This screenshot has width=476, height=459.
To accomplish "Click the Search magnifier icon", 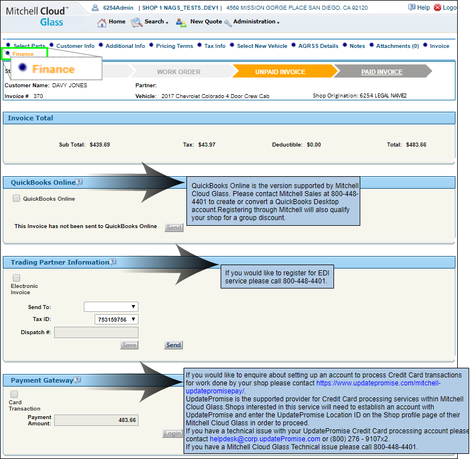I will 136,23.
